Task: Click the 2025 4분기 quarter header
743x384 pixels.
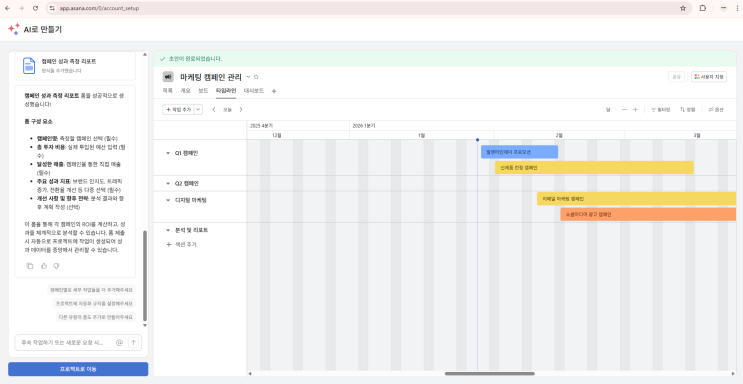Action: pyautogui.click(x=262, y=126)
